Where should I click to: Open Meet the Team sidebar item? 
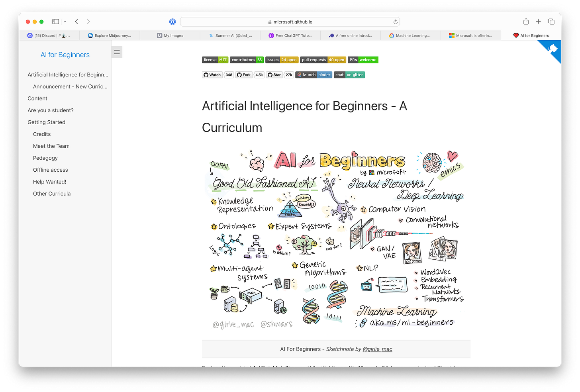point(51,146)
